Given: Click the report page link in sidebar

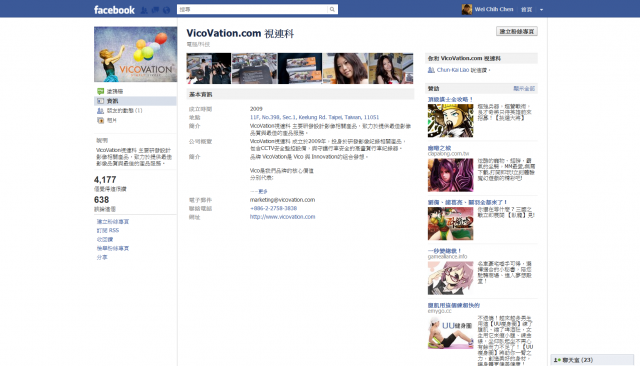Looking at the screenshot, I should (x=113, y=248).
